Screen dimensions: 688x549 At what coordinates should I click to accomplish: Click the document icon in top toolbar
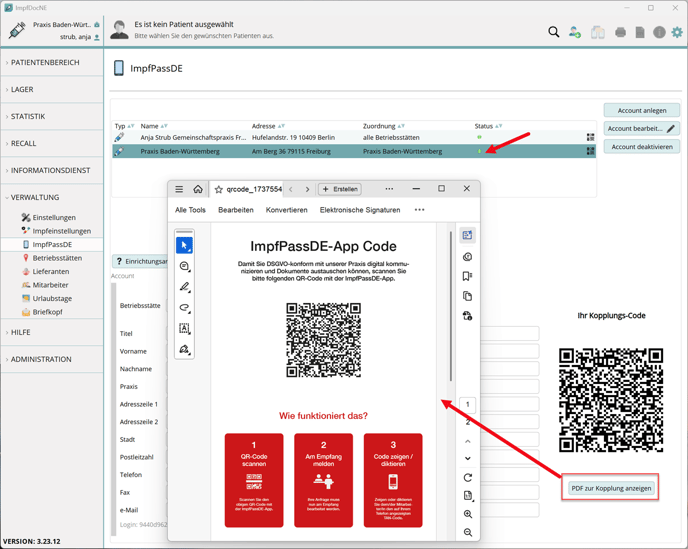pos(640,32)
